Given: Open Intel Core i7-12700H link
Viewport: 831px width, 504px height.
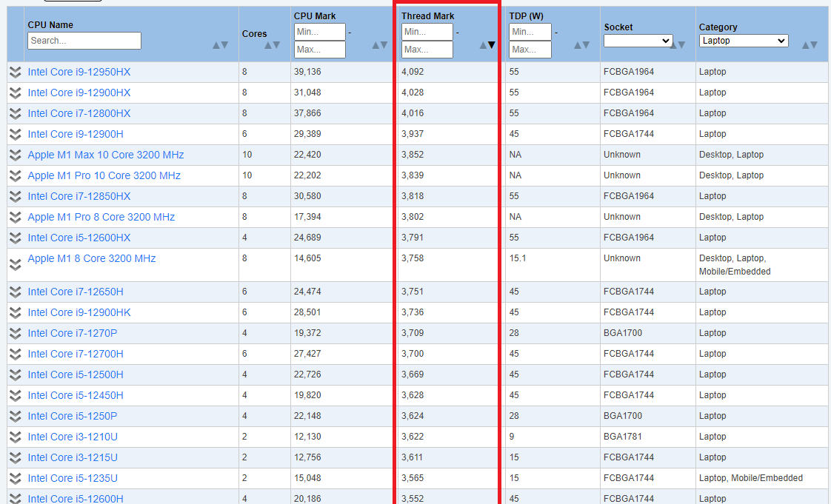Looking at the screenshot, I should (76, 354).
